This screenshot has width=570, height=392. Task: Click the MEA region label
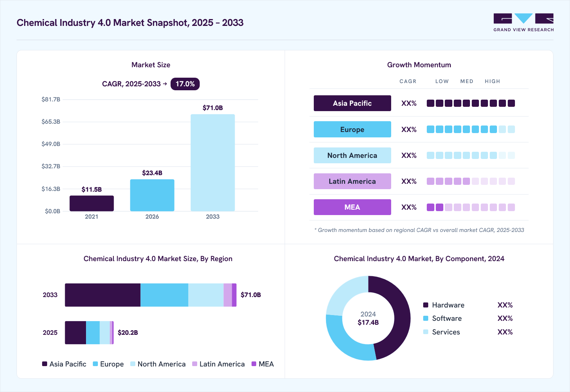352,207
